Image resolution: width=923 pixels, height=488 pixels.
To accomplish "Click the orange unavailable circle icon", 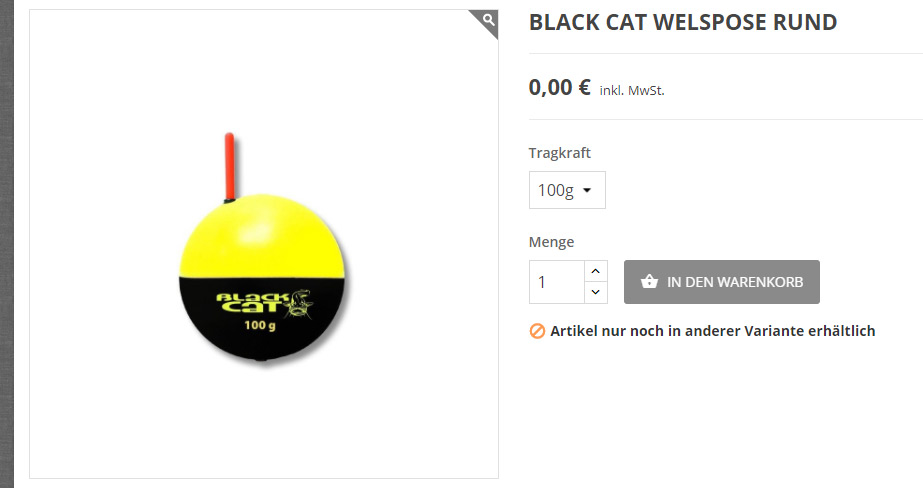I will [x=537, y=331].
